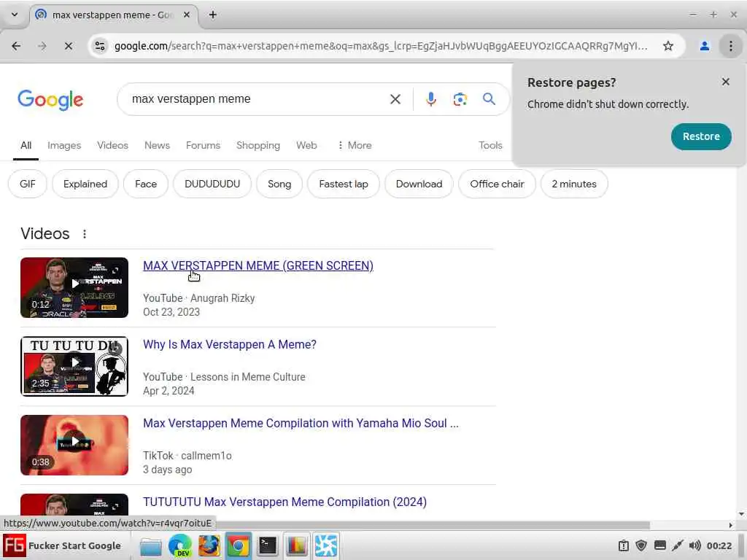Open Chrome three-dot menu
Image resolution: width=747 pixels, height=560 pixels.
click(730, 46)
